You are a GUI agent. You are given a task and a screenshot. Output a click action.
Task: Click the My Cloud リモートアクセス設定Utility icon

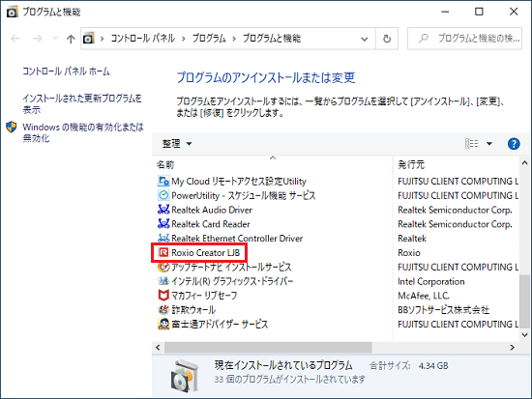coord(163,182)
